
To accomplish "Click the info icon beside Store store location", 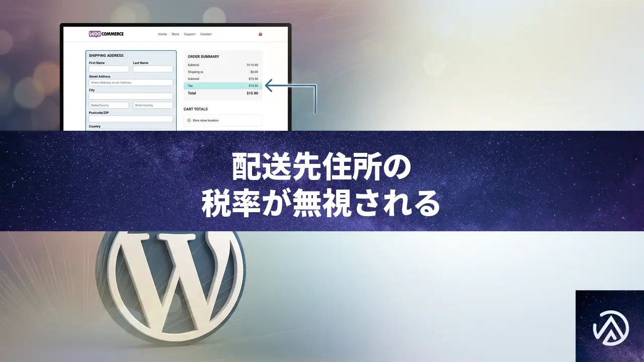I will click(x=189, y=121).
